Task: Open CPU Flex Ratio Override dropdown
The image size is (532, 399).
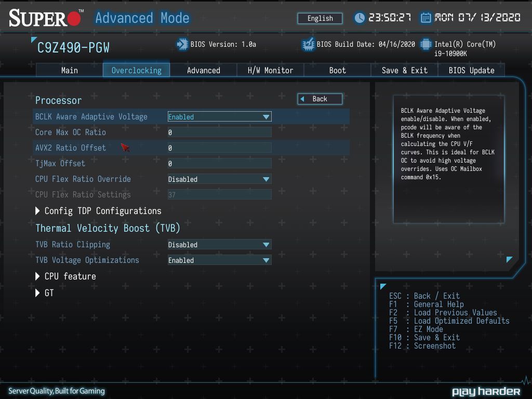Action: coord(220,179)
